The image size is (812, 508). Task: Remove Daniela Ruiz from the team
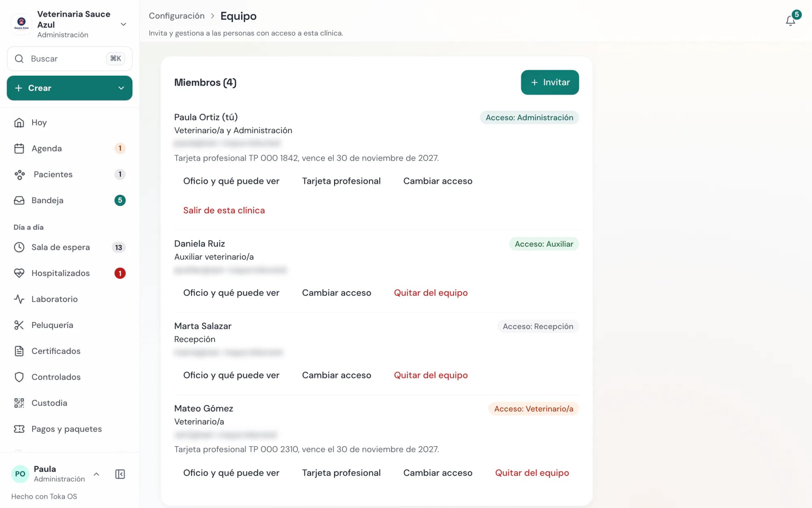click(431, 293)
